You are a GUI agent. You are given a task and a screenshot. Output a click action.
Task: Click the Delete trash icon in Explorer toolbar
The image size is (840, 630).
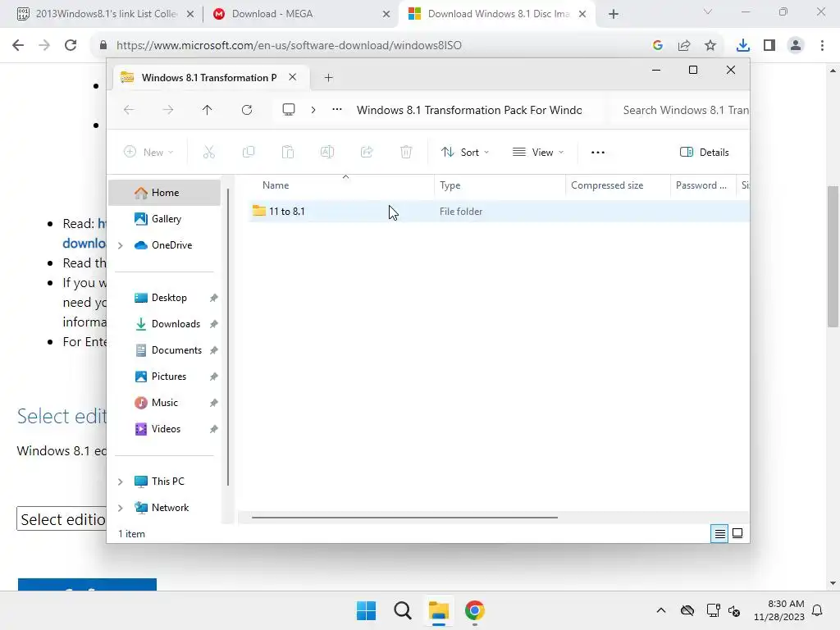[406, 152]
